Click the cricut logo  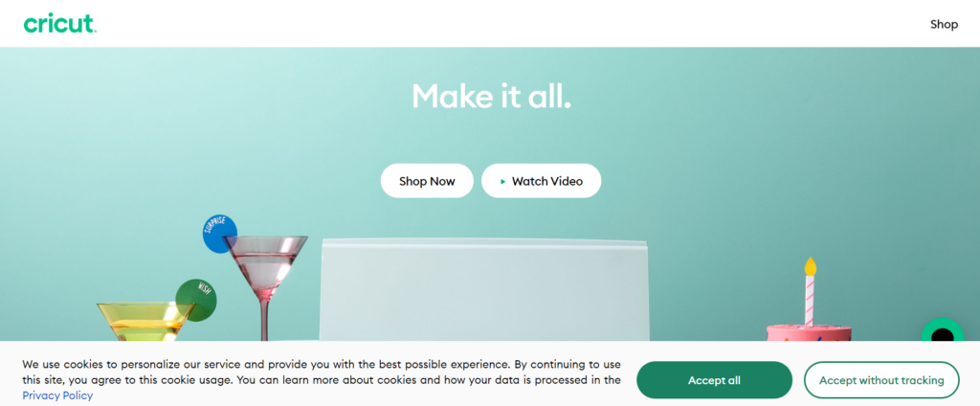click(60, 24)
